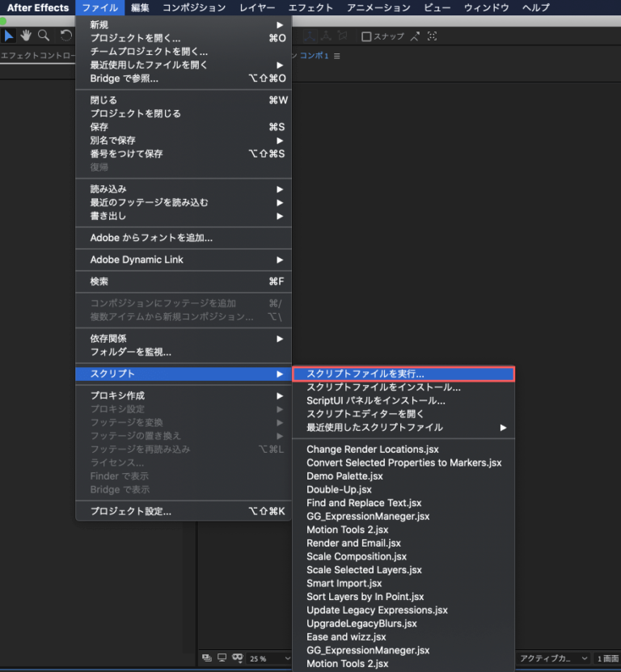Choose スクリプトファイルを実行…
This screenshot has height=672, width=621.
point(403,374)
